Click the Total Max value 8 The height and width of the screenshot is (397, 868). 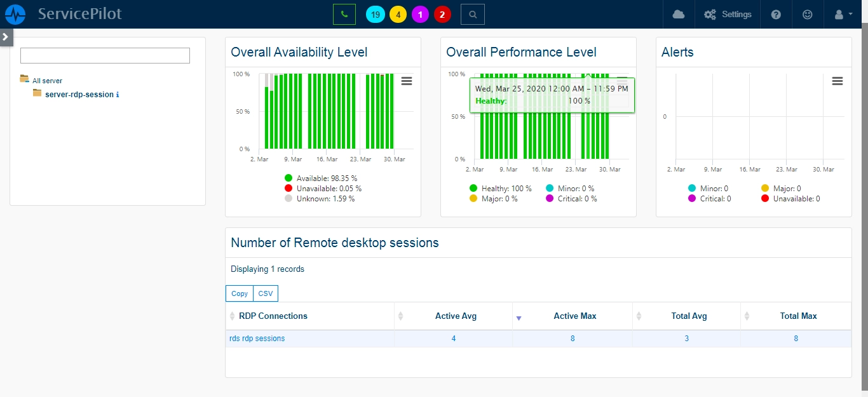(796, 339)
